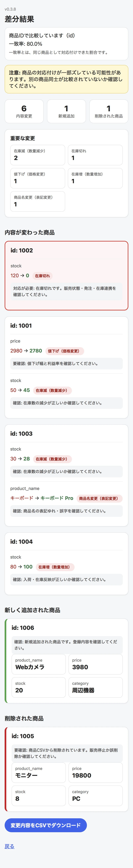
Task: Click the 在庫切れ badge on id 1002
Action: coord(42,276)
